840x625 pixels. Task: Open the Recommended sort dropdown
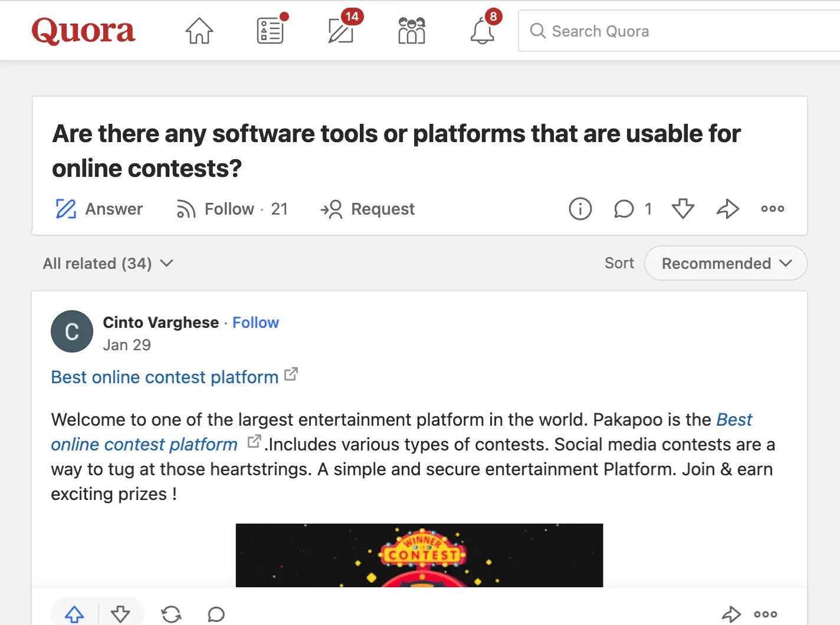click(726, 264)
